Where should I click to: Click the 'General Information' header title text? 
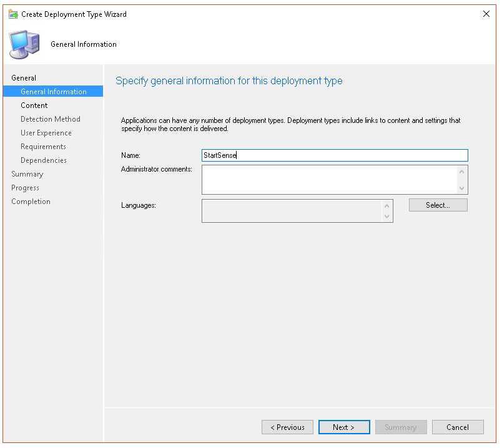[84, 44]
